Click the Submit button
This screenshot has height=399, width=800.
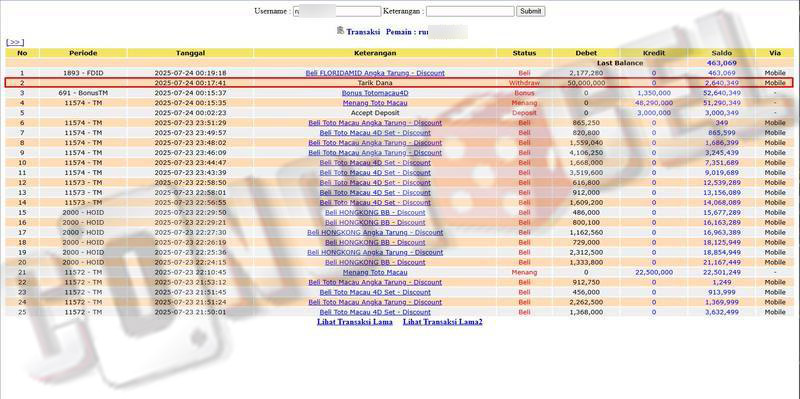pos(530,11)
